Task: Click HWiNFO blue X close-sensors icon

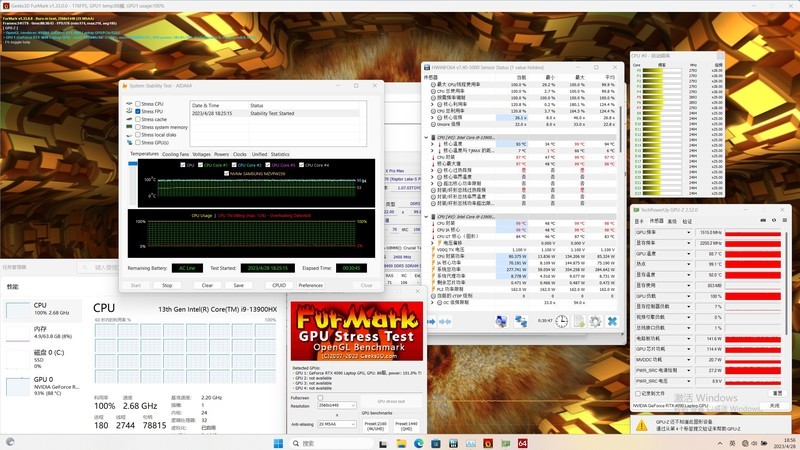Action: (612, 321)
